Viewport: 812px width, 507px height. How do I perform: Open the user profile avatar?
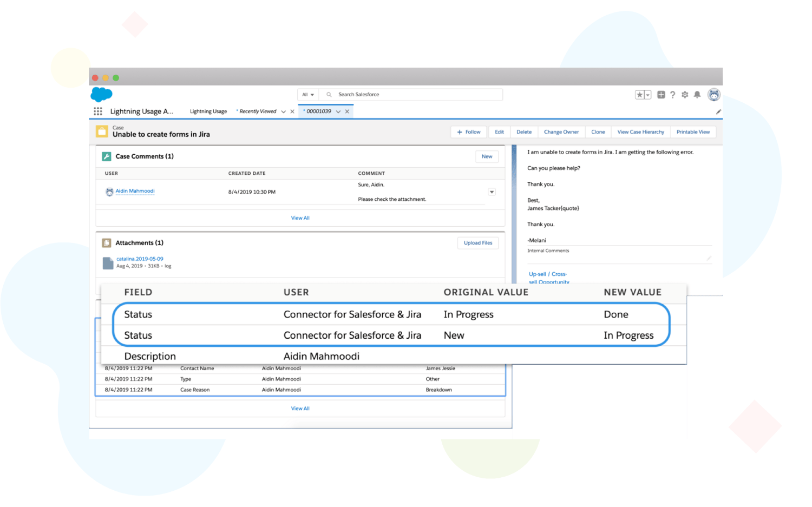714,95
